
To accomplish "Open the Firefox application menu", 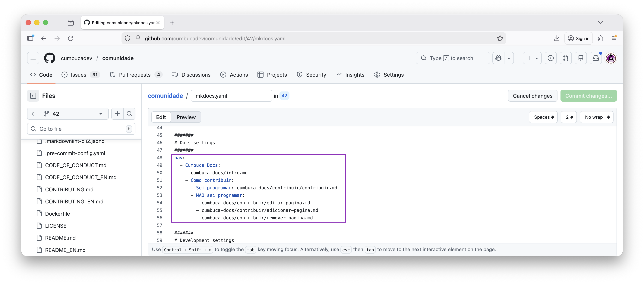I will 614,39.
